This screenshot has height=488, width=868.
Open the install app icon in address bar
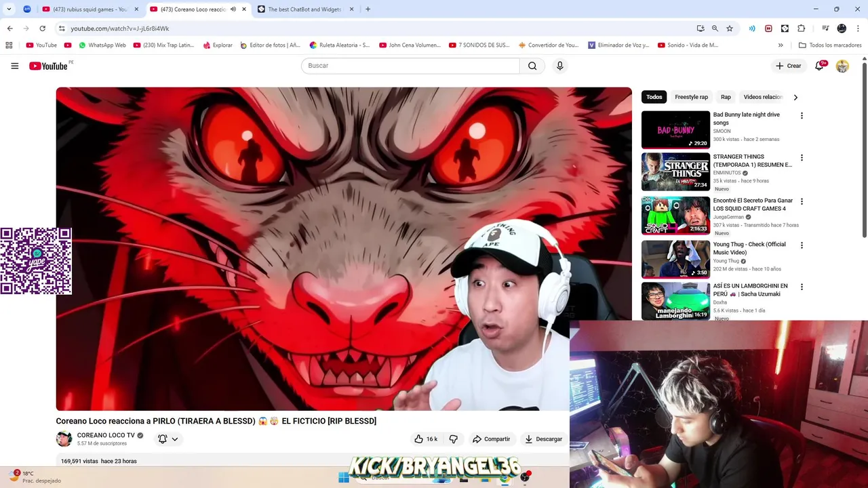(701, 28)
